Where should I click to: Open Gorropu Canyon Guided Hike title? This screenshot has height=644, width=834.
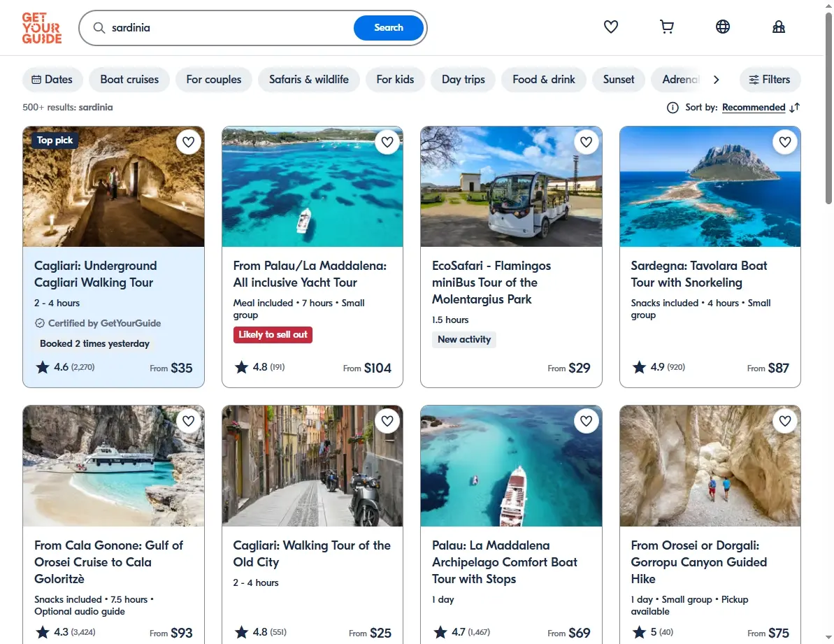click(699, 562)
